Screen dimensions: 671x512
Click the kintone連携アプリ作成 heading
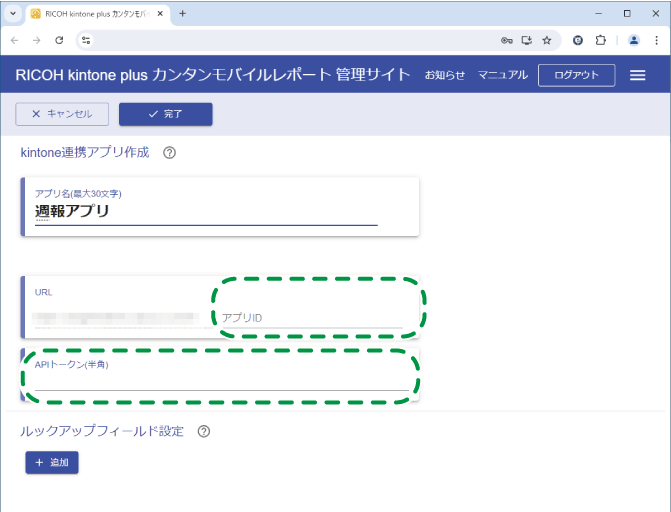click(x=85, y=152)
